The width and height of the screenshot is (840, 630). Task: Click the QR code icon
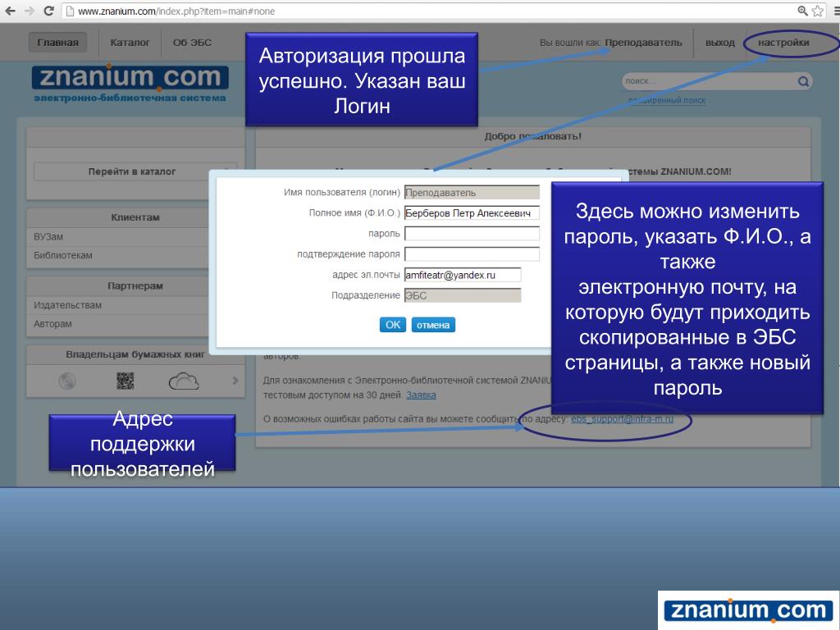pos(125,381)
